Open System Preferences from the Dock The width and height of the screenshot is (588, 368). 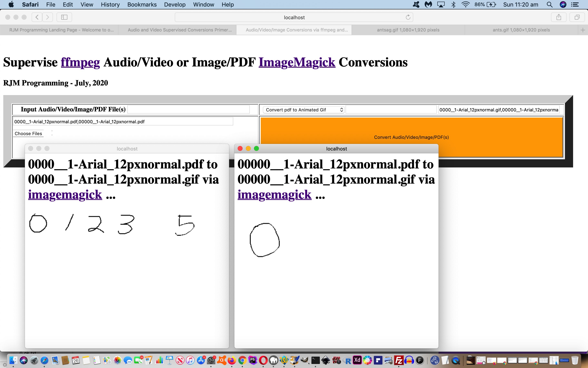tap(211, 360)
